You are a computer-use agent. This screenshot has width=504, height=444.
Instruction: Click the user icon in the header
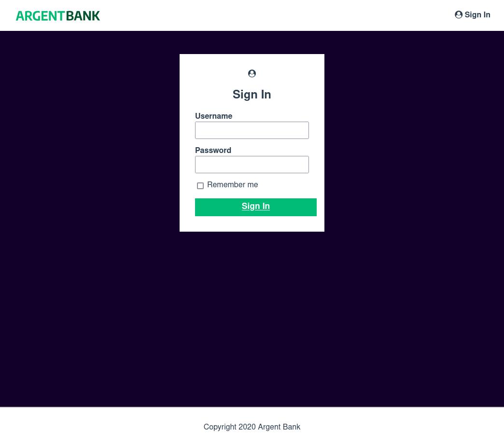pos(459,15)
